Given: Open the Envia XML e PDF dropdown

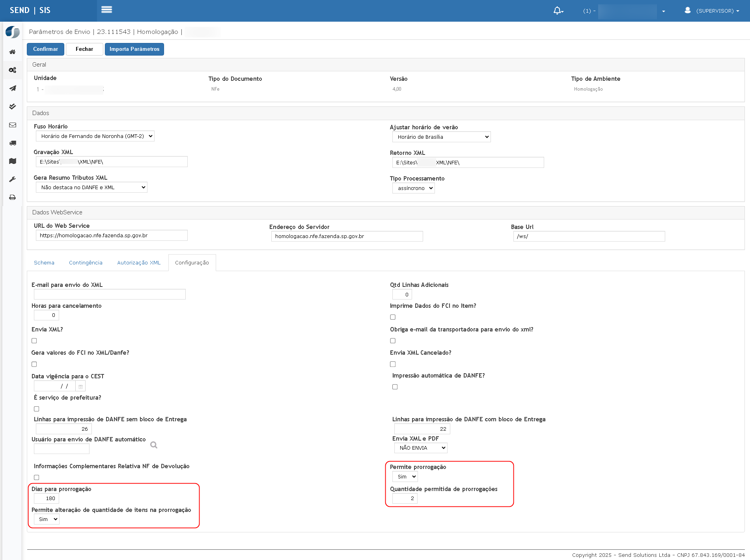Looking at the screenshot, I should (x=421, y=448).
